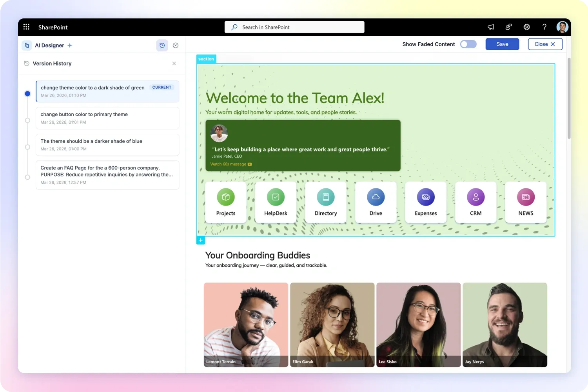Click the 'Show Faded Content' label
Image resolution: width=588 pixels, height=392 pixels.
tap(428, 44)
